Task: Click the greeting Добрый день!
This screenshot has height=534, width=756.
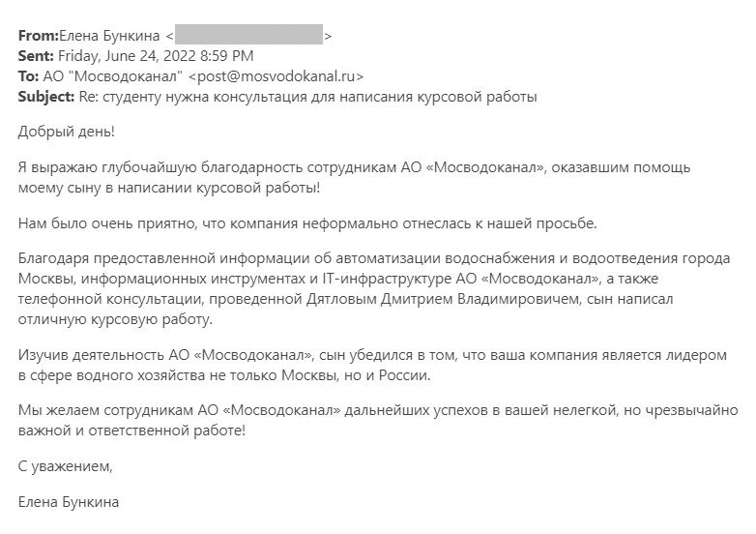Action: click(67, 132)
